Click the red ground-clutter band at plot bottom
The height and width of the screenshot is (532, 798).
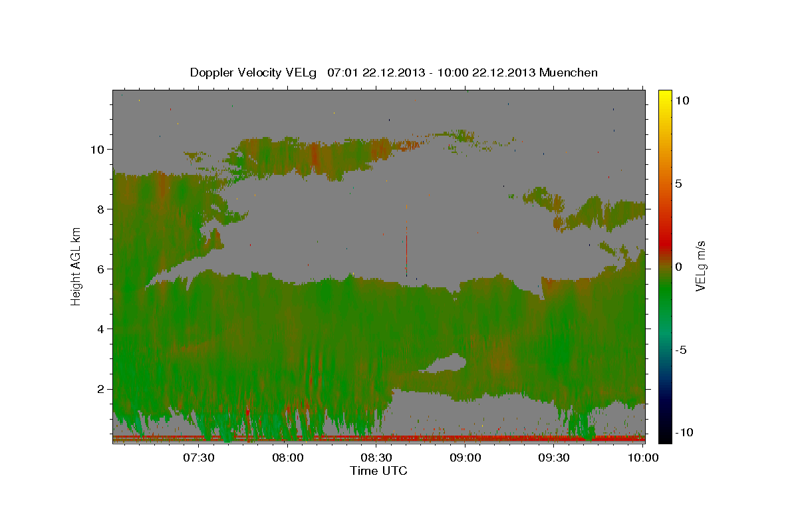(379, 438)
